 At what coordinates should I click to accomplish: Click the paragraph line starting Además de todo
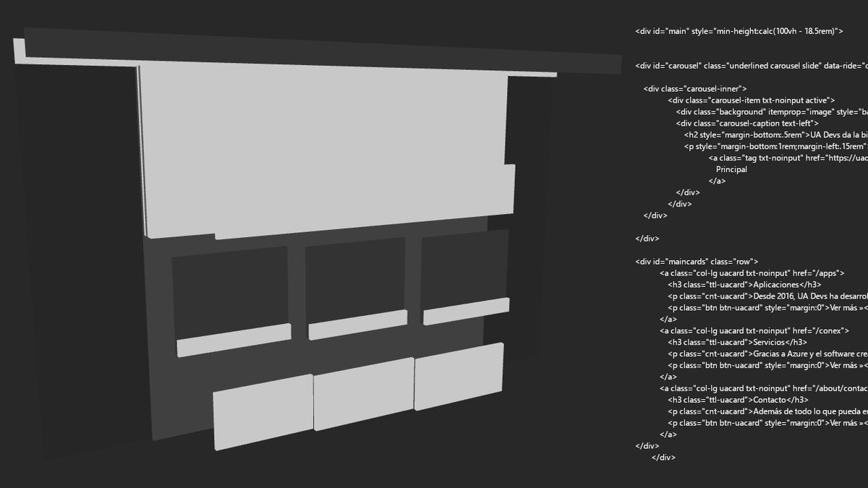[x=767, y=411]
